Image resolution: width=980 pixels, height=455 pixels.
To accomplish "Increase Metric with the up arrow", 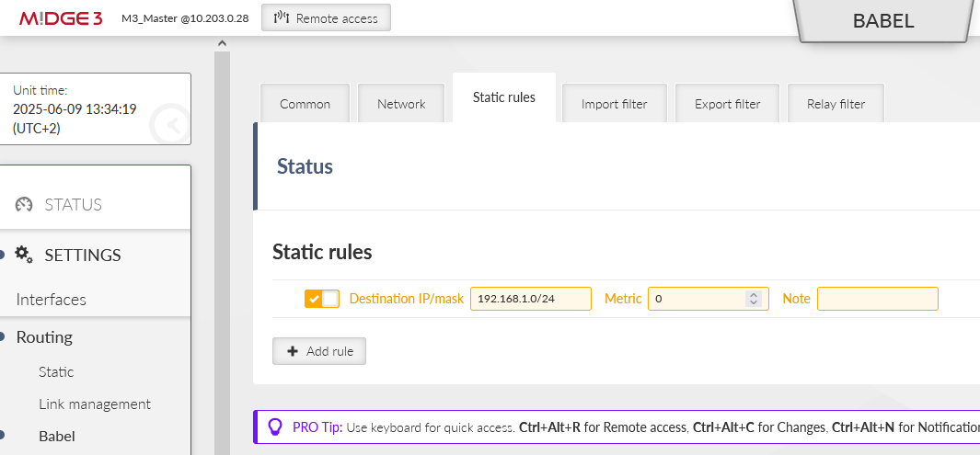I will pyautogui.click(x=753, y=295).
